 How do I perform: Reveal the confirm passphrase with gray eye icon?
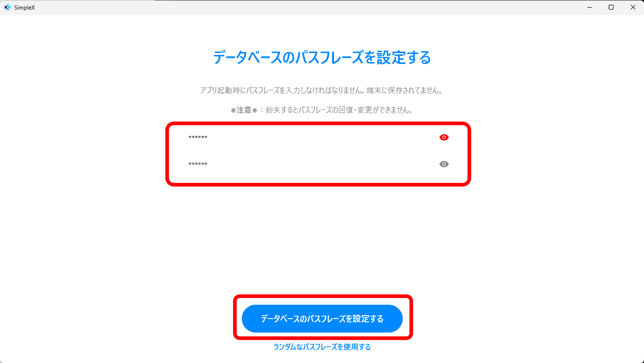point(444,164)
